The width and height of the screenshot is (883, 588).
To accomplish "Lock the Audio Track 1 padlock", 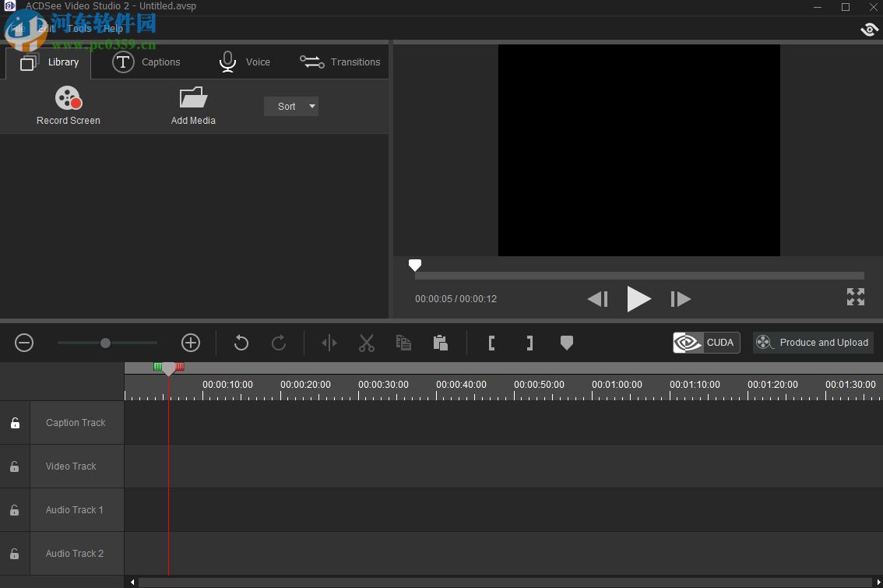I will pyautogui.click(x=14, y=510).
